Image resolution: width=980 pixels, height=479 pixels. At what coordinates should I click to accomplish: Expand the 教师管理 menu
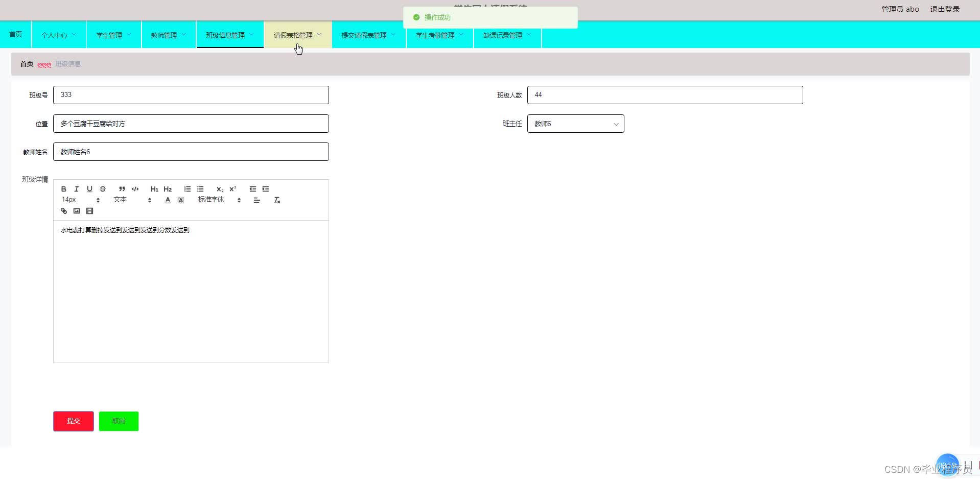click(169, 35)
